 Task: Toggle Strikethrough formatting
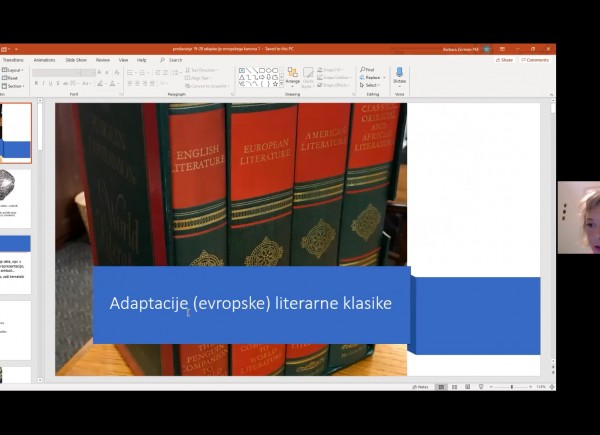[x=65, y=83]
